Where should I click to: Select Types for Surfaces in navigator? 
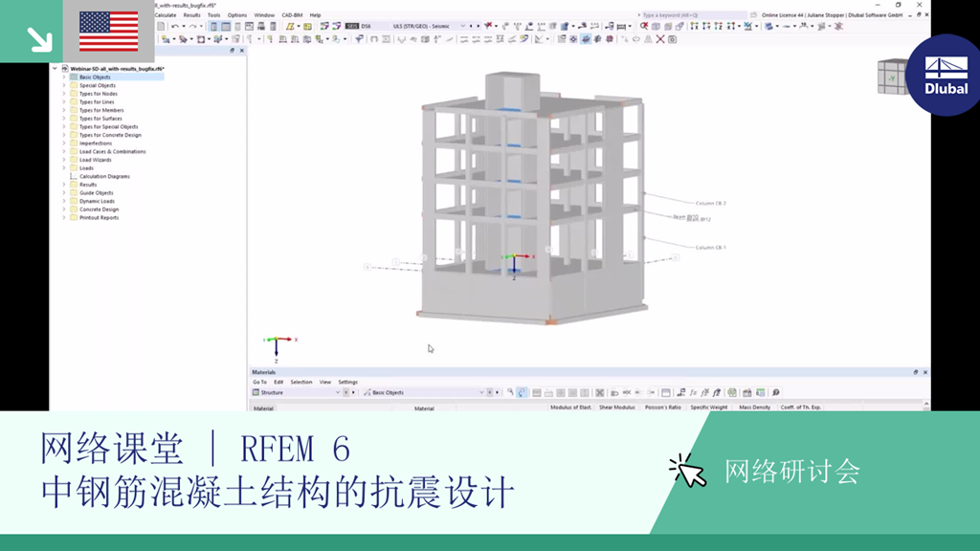[x=100, y=118]
